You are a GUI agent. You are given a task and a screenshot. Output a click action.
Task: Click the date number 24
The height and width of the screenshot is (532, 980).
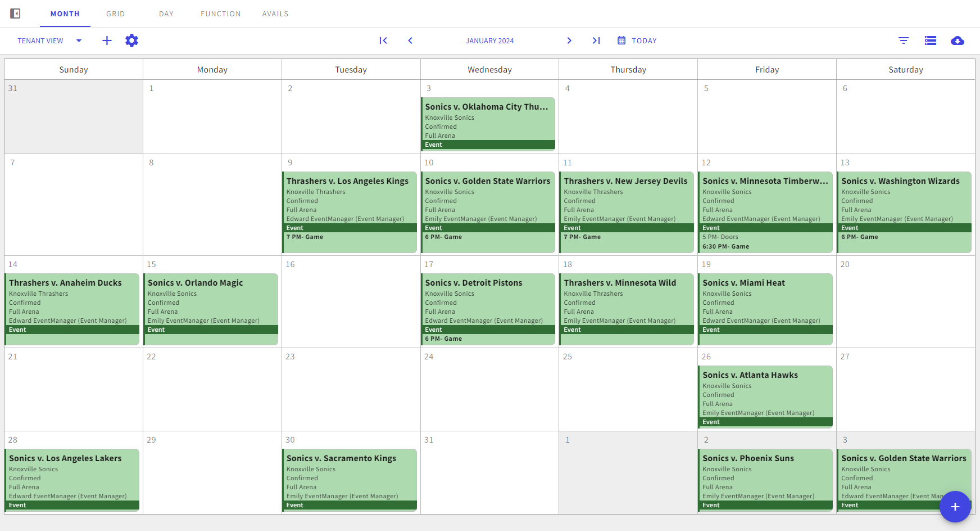[429, 357]
